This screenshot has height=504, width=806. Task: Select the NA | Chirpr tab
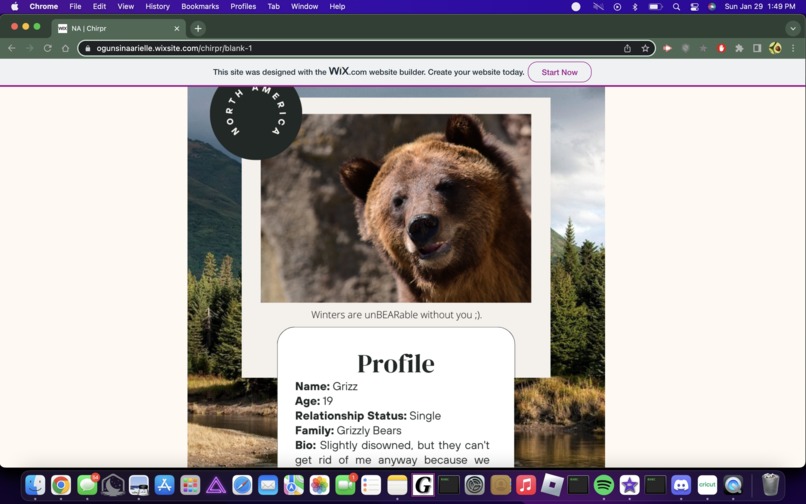119,28
